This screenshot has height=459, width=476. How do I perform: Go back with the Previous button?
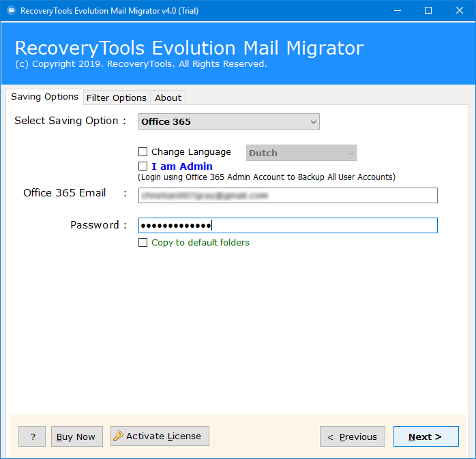353,436
